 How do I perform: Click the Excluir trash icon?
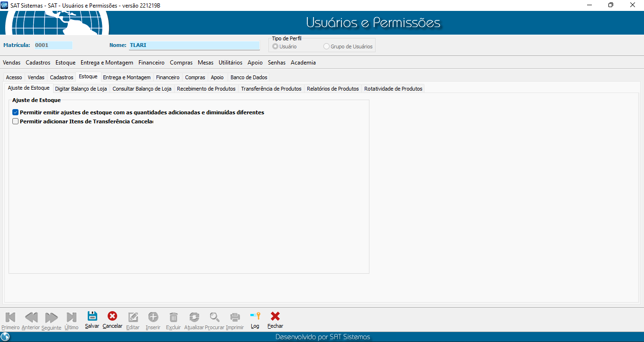pyautogui.click(x=174, y=317)
